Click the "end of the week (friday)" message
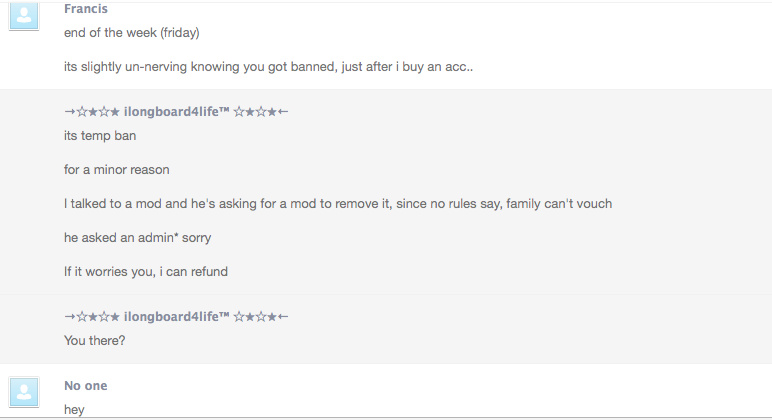Screen dimensions: 772x420 pos(132,33)
